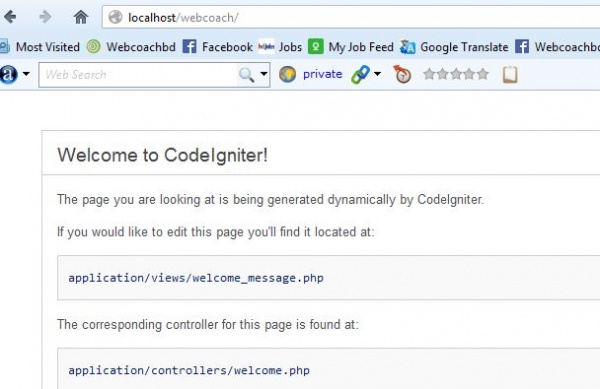Open the home page icon

81,17
